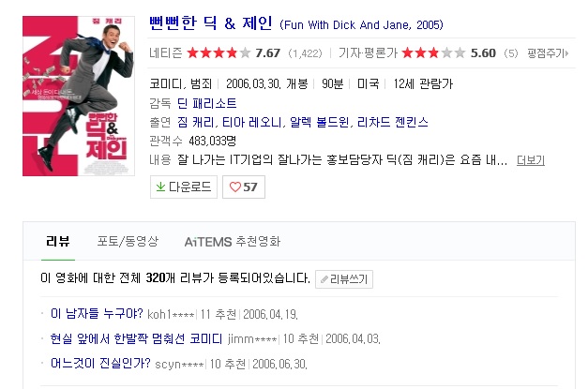Image resolution: width=588 pixels, height=389 pixels.
Task: Open director 딘 패리소트 link
Action: coord(206,103)
